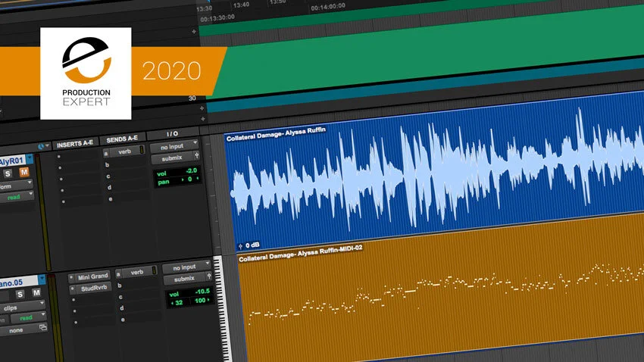Click 00:14:00:00 timecode ruler marker
Image resolution: width=644 pixels, height=362 pixels.
pyautogui.click(x=328, y=7)
